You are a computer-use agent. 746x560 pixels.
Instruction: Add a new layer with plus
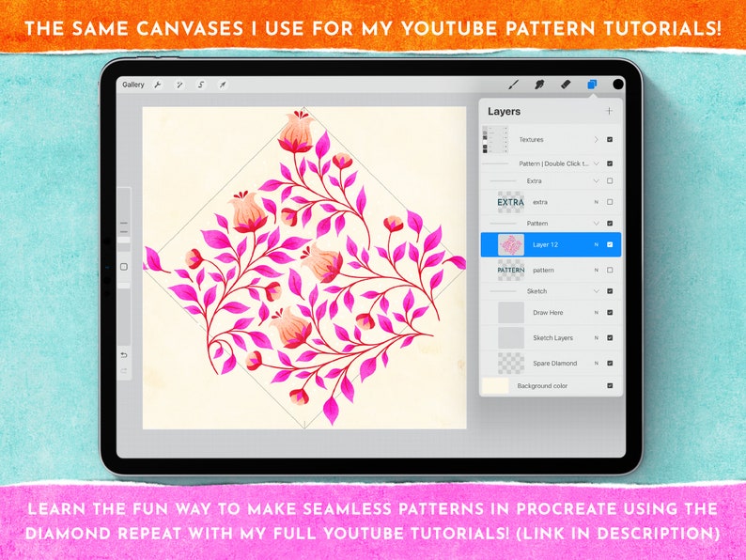coord(610,111)
